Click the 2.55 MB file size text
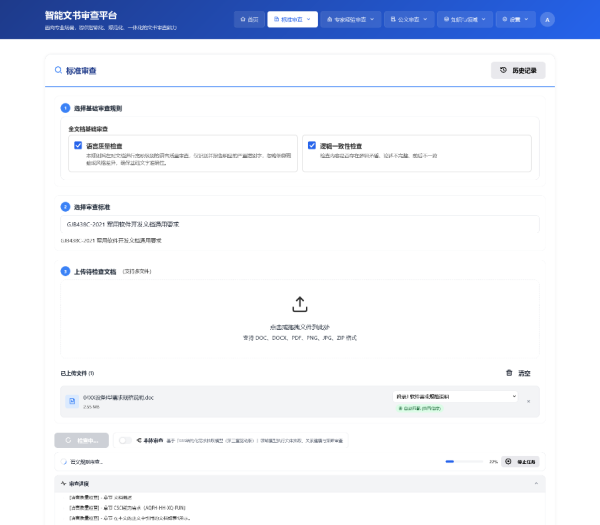This screenshot has width=600, height=525. coord(91,407)
